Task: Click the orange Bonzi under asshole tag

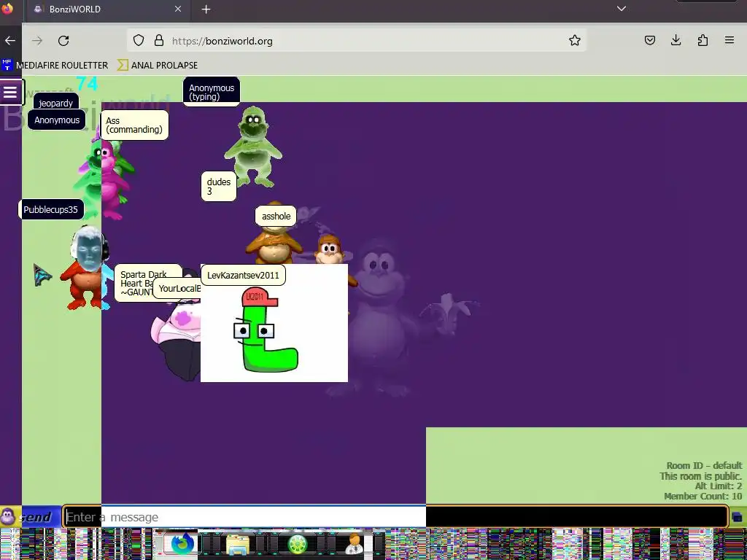Action: pos(274,244)
